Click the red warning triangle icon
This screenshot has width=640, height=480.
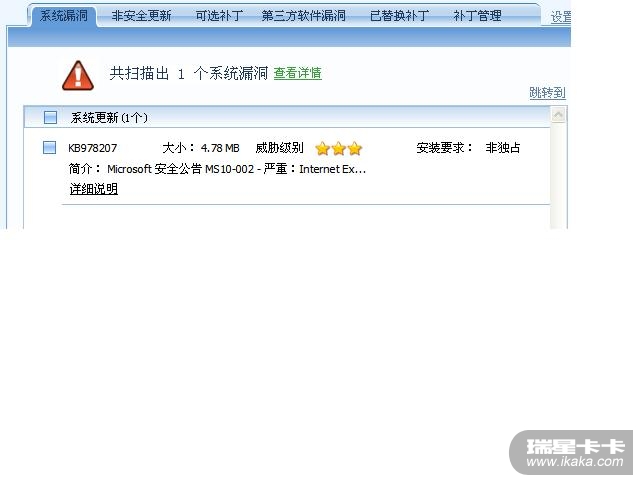pyautogui.click(x=78, y=76)
